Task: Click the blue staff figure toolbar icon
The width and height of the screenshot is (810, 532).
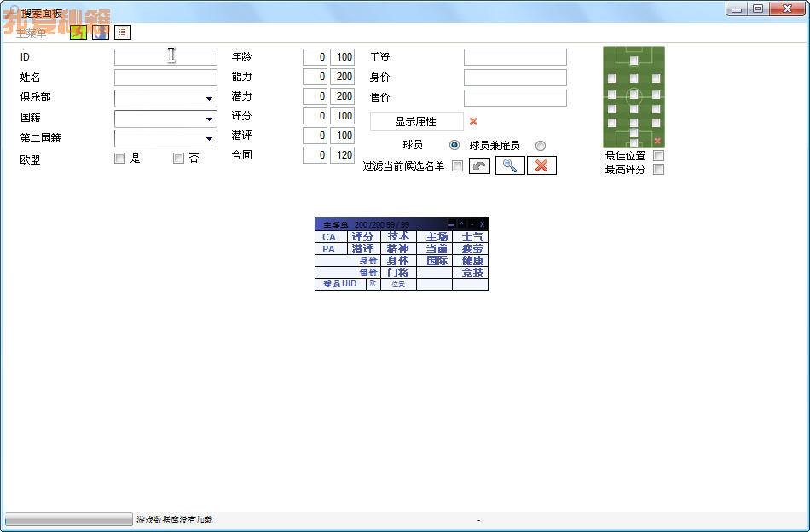Action: [101, 32]
